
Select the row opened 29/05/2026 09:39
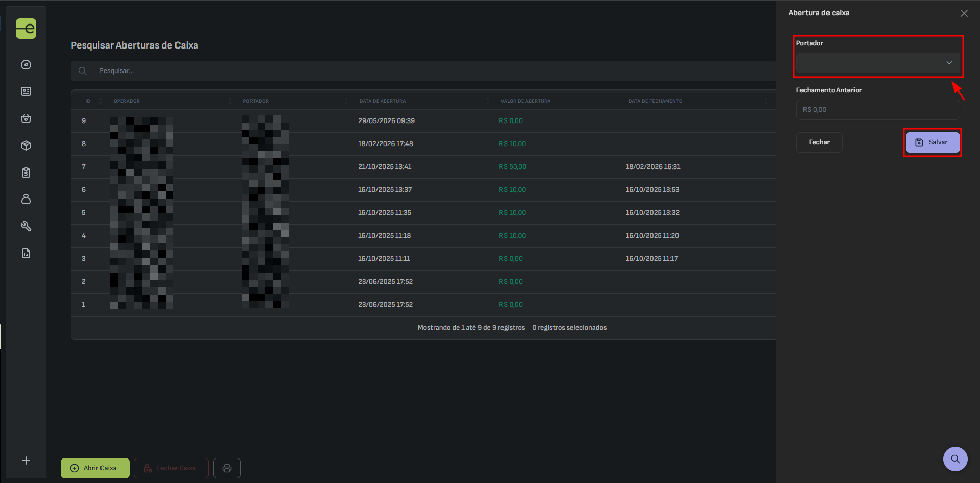click(423, 121)
